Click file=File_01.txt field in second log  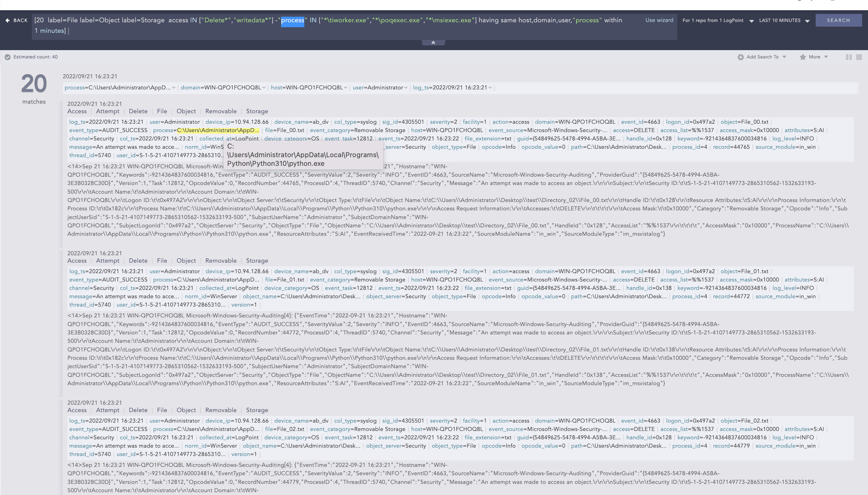tap(284, 280)
